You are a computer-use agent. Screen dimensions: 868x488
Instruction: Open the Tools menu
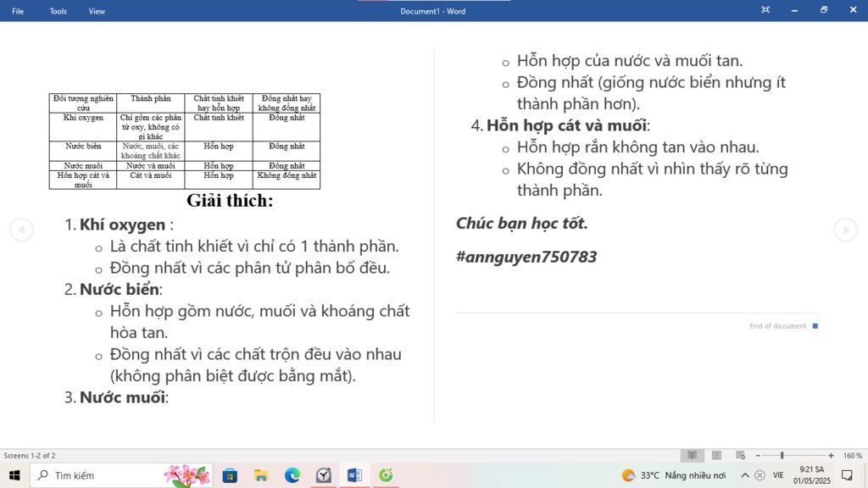pos(58,11)
